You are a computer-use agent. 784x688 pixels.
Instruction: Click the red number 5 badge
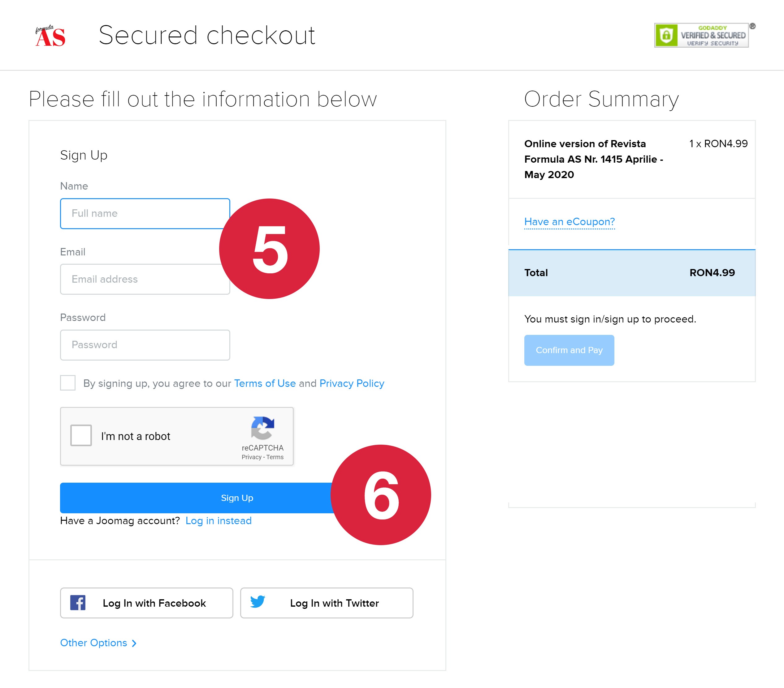[269, 249]
